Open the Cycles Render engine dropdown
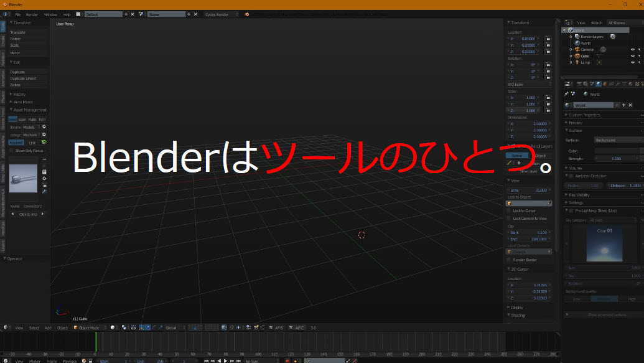Screen dimensions: 644x363 point(221,14)
